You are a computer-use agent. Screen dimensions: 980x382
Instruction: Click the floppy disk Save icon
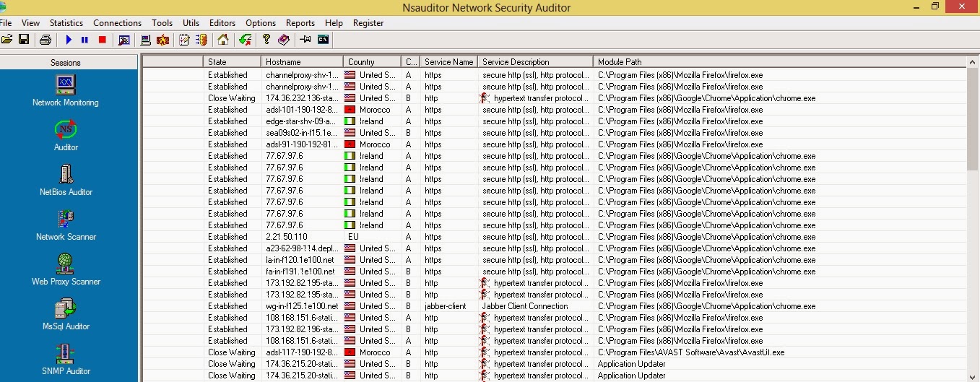point(24,40)
